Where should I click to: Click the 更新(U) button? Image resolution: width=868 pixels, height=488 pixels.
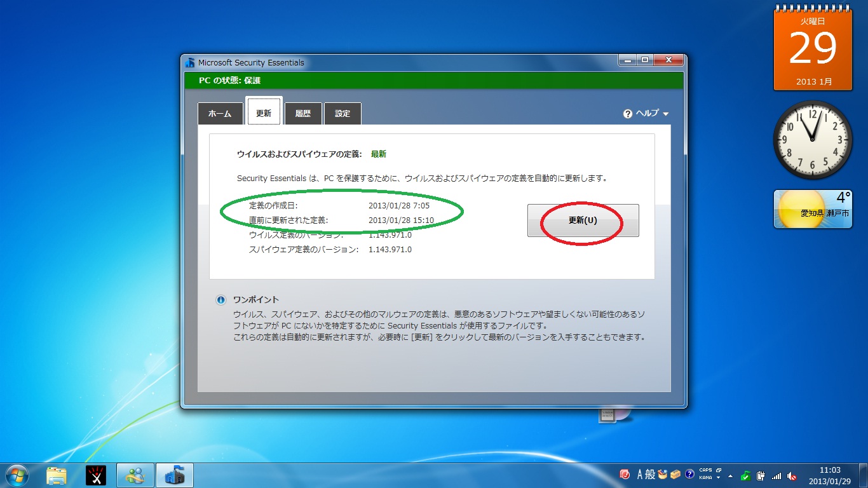583,220
